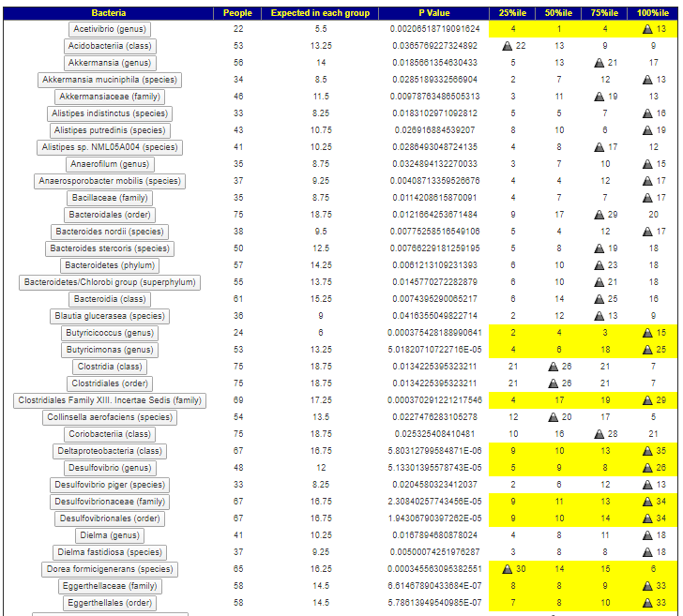683x616 pixels.
Task: Click warning triangle in Bacteroidales (order) 75%ile cell
Action: tap(597, 215)
